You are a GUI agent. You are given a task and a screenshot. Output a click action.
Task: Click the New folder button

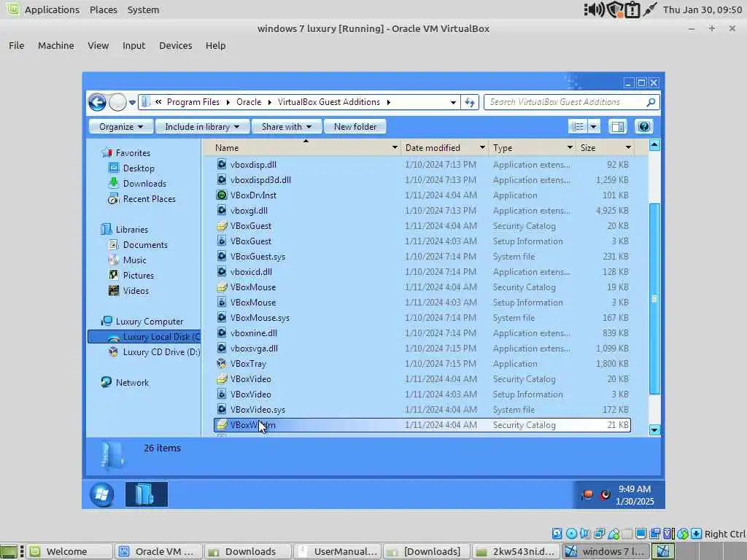[x=355, y=127]
